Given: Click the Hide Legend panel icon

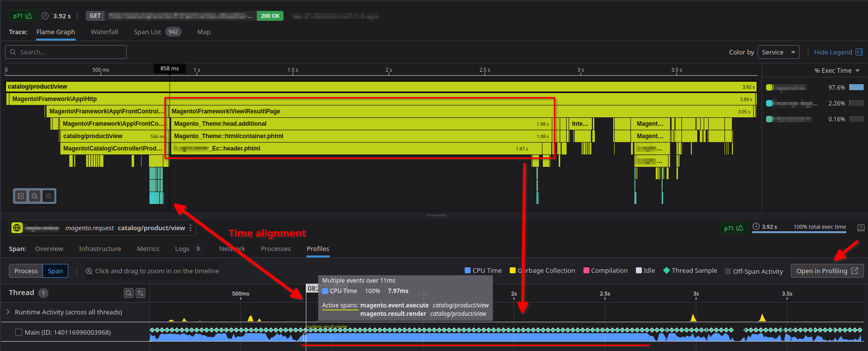Looking at the screenshot, I should (859, 52).
